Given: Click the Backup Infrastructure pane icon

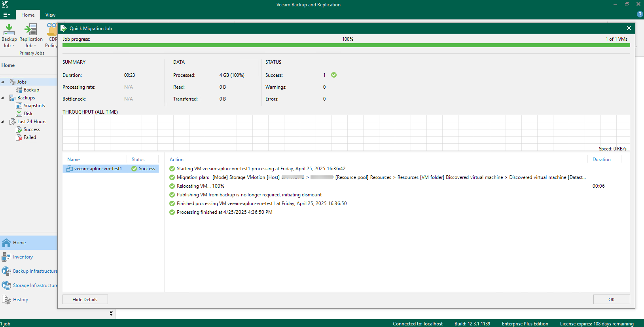Looking at the screenshot, I should [x=6, y=271].
